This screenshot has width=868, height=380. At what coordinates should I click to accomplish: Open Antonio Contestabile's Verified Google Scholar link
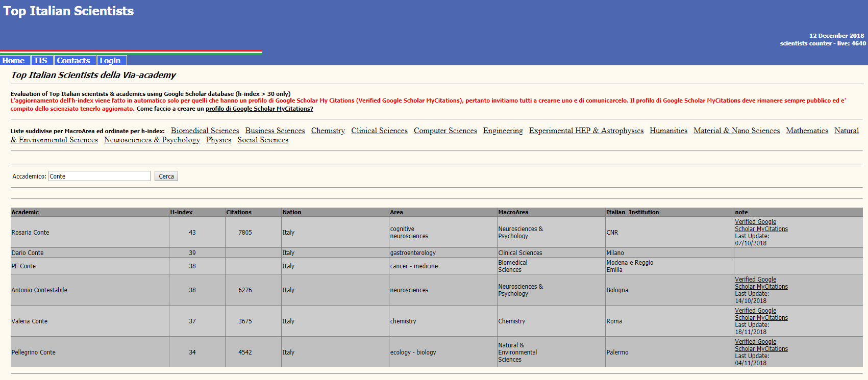761,283
